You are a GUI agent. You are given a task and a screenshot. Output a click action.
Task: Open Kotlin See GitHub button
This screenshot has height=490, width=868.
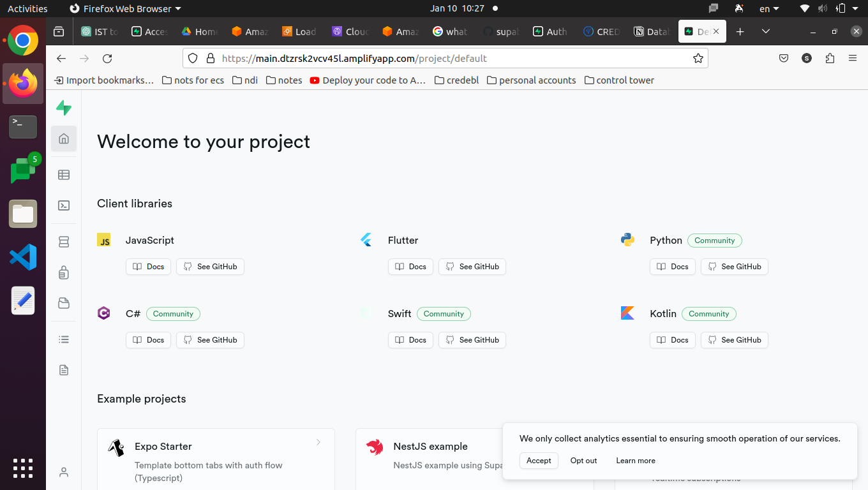[x=735, y=340]
